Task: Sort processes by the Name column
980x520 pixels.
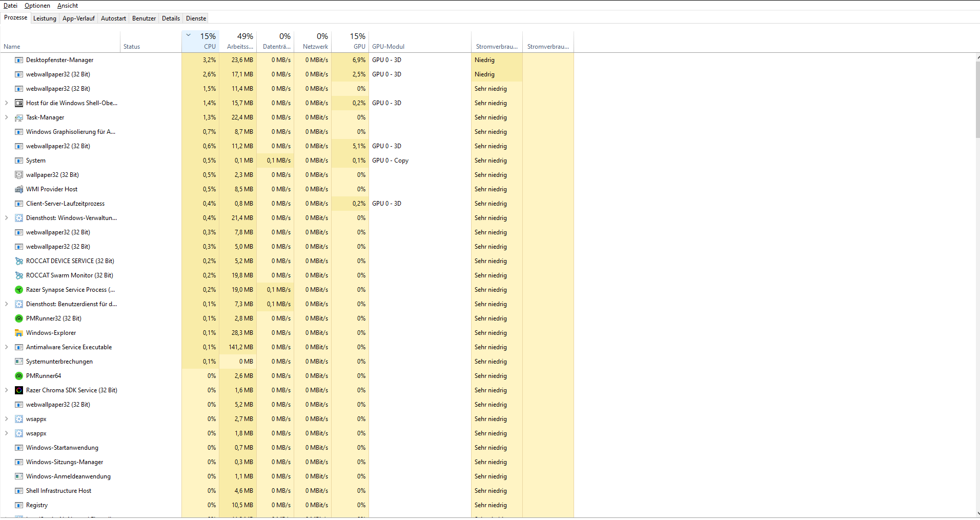Action: pos(60,42)
